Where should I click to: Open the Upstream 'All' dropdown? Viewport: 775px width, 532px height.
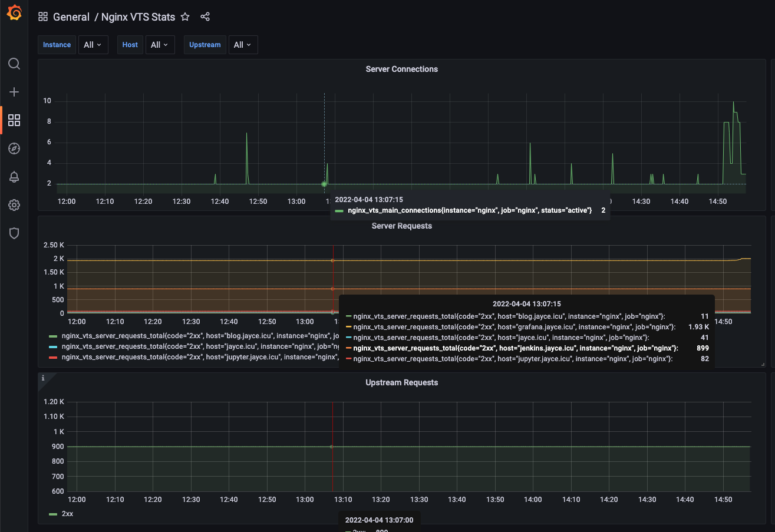[x=243, y=44]
